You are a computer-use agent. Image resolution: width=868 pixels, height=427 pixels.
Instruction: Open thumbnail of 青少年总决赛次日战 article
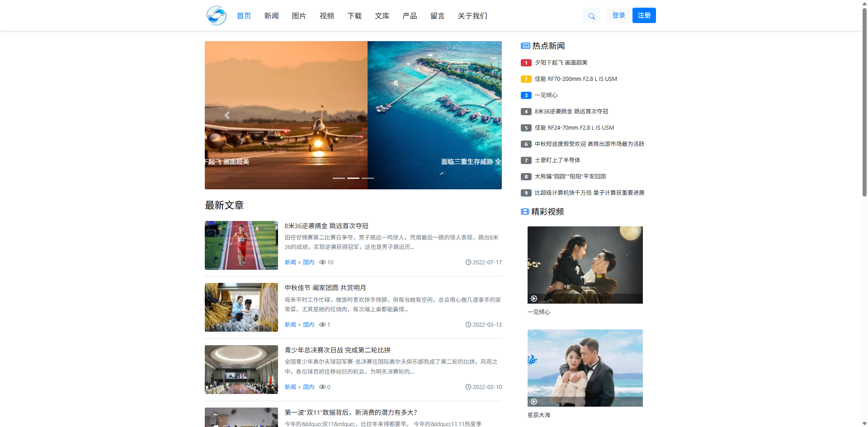point(241,370)
